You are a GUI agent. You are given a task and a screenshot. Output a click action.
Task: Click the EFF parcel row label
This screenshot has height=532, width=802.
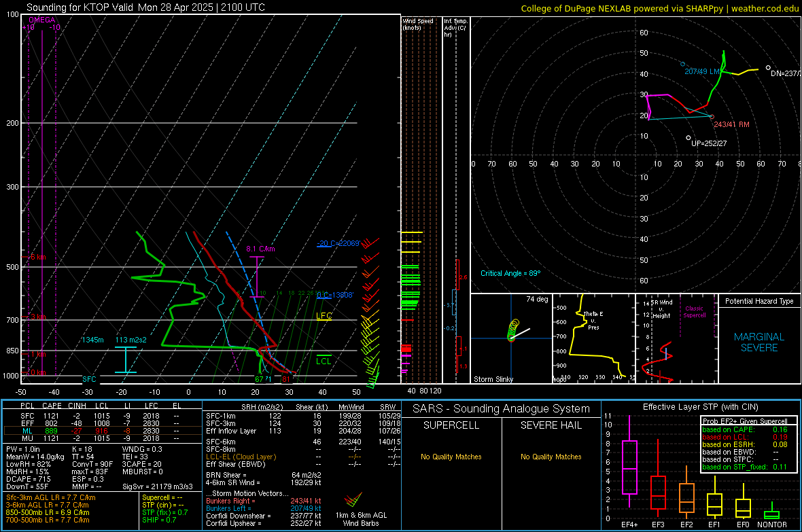click(x=27, y=423)
